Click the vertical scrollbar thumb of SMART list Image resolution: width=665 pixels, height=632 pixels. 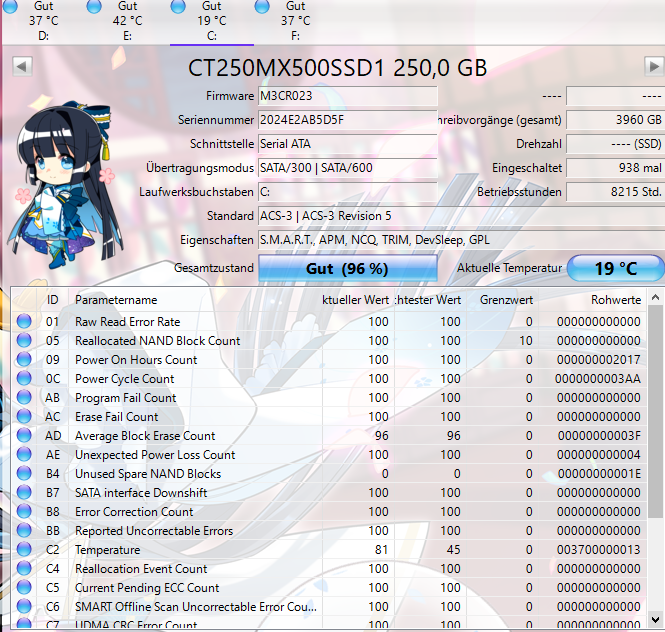(655, 413)
